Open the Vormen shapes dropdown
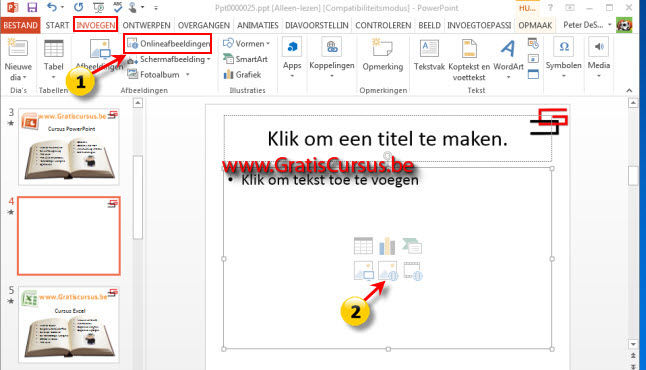Image resolution: width=646 pixels, height=370 pixels. (x=246, y=43)
